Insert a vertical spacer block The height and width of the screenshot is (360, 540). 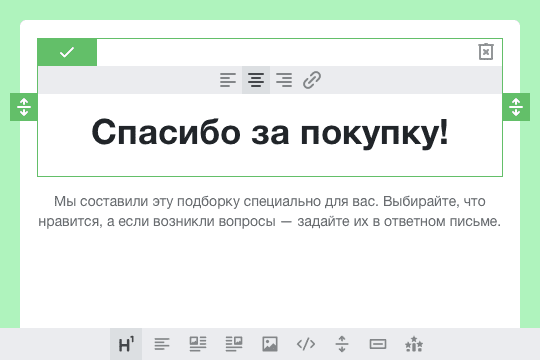click(x=342, y=344)
